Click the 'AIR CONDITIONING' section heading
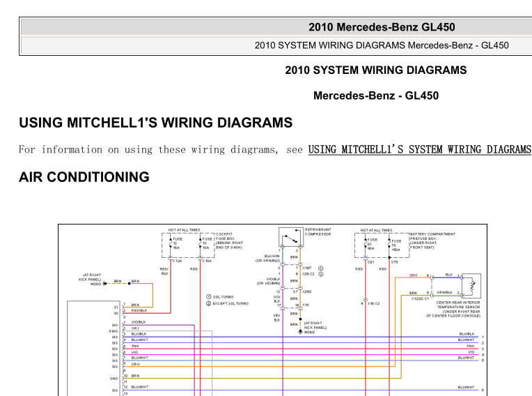The image size is (532, 396). coord(84,177)
